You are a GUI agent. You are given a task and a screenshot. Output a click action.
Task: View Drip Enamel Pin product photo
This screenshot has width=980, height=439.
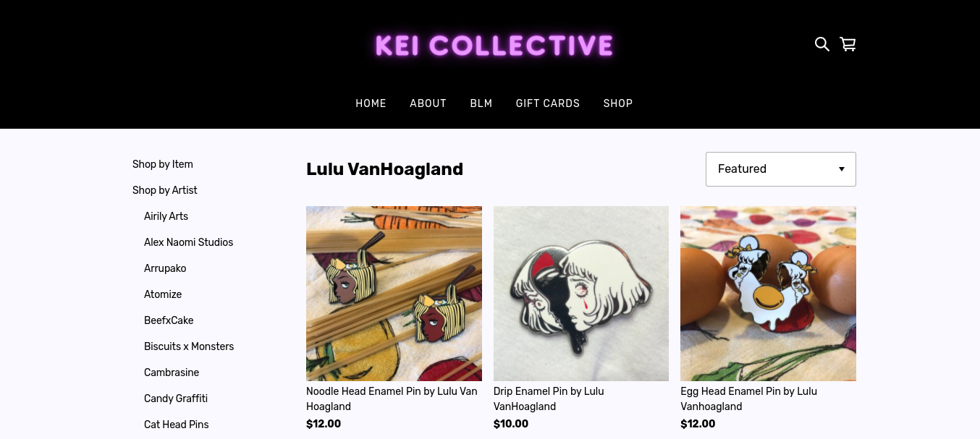coord(581,294)
